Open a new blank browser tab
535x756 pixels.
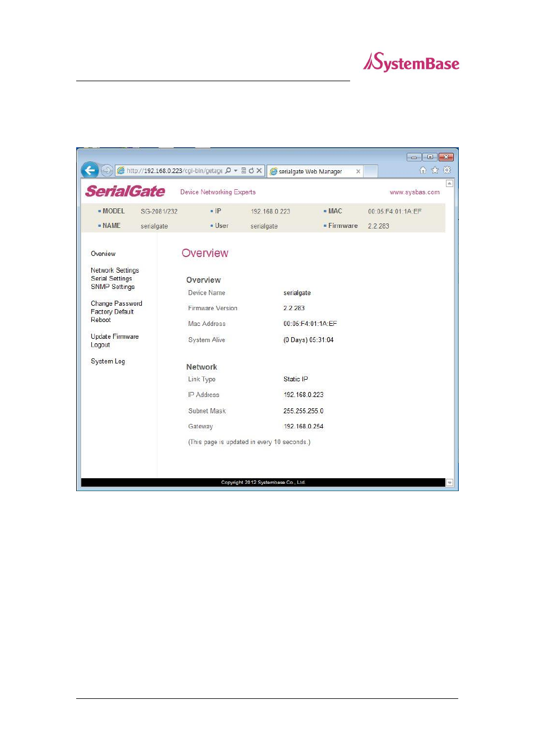coord(371,171)
